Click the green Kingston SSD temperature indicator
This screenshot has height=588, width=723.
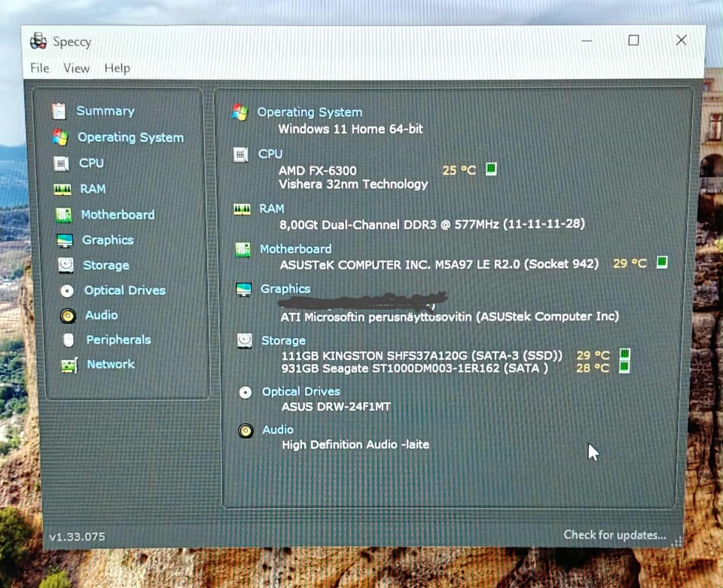[625, 354]
